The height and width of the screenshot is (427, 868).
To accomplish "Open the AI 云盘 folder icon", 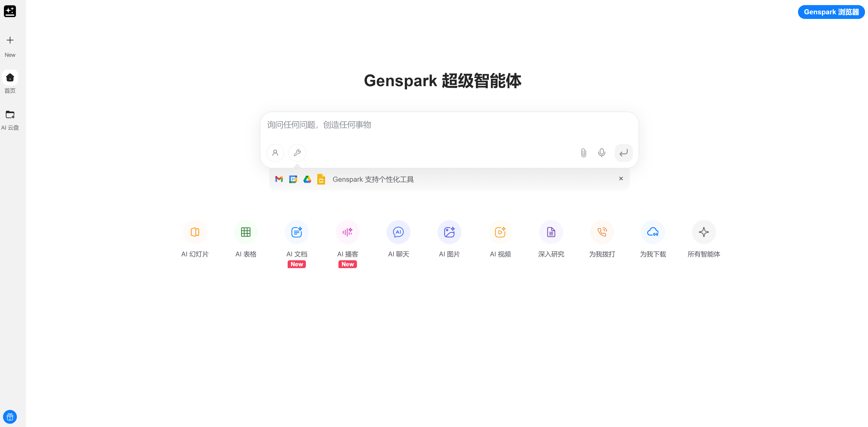I will (x=10, y=115).
